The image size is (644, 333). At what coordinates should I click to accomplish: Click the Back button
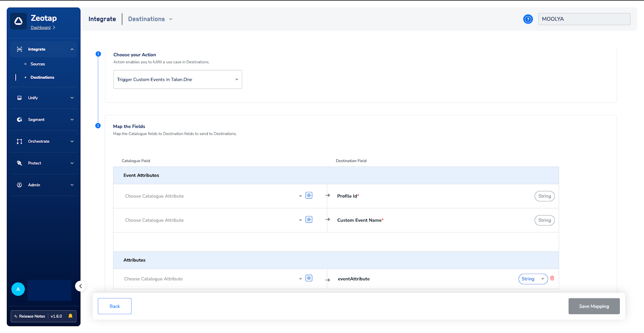[115, 306]
